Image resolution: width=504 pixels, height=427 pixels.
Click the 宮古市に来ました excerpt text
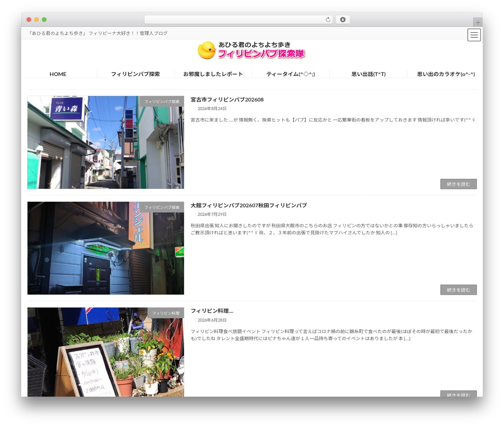pyautogui.click(x=333, y=120)
